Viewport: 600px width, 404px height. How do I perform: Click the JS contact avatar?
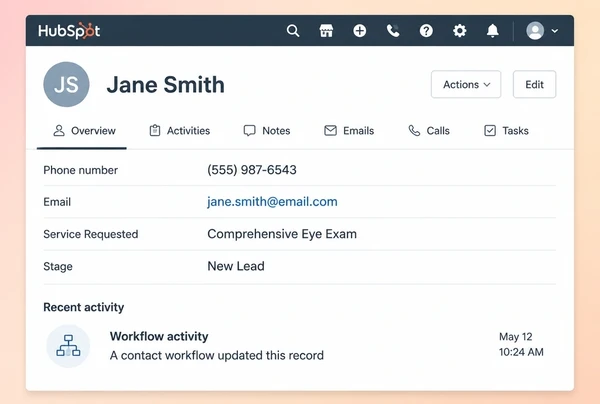(66, 84)
